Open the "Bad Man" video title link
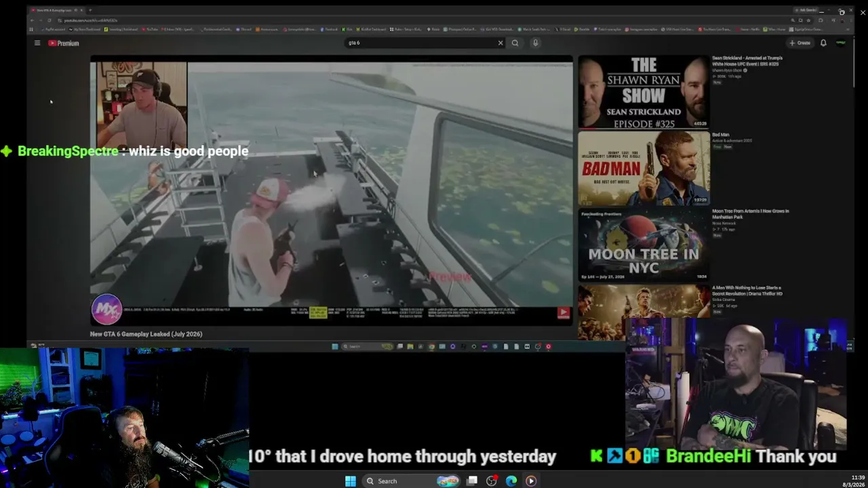Image resolution: width=868 pixels, height=488 pixels. [721, 135]
